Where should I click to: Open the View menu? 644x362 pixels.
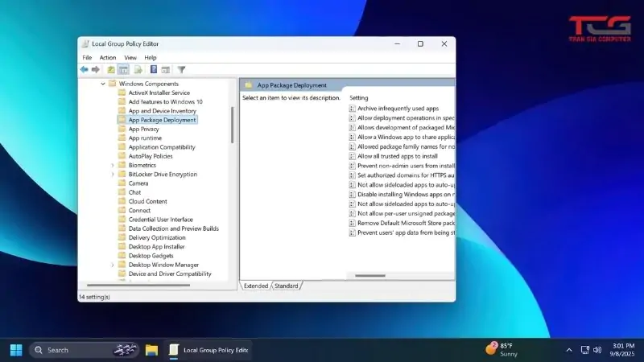130,57
